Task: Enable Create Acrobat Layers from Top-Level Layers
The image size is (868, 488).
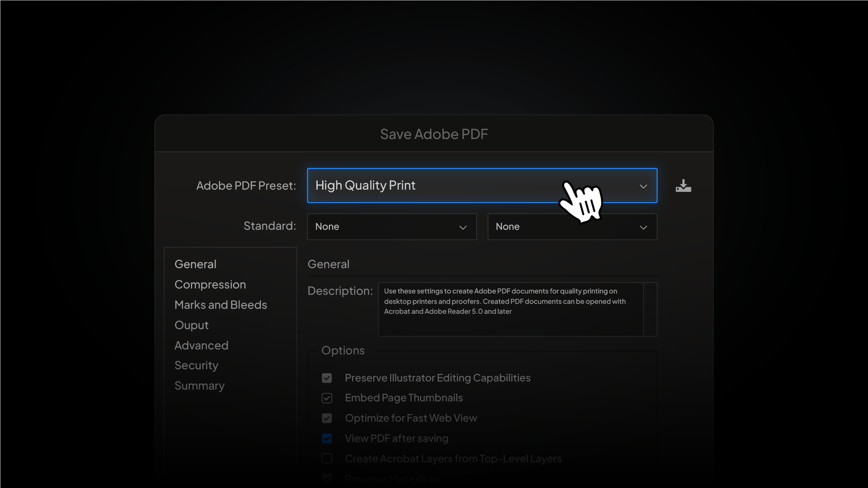Action: tap(327, 459)
